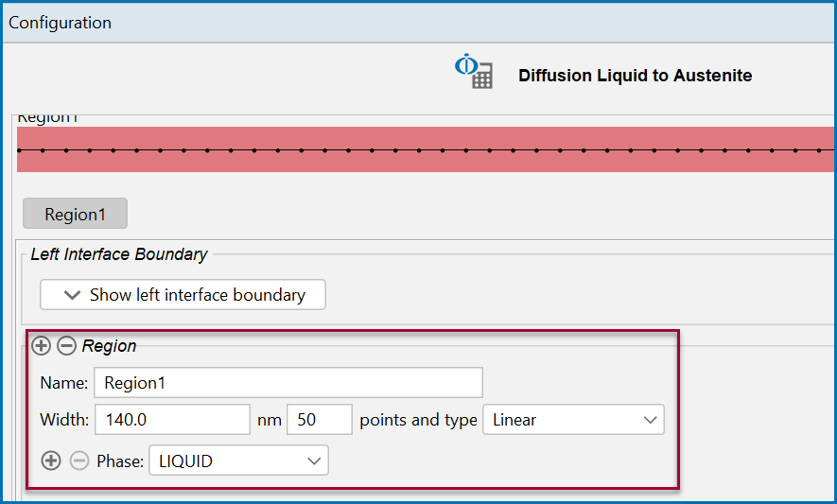Open the grid type dropdown showing Linear
The width and height of the screenshot is (837, 504).
pyautogui.click(x=573, y=420)
